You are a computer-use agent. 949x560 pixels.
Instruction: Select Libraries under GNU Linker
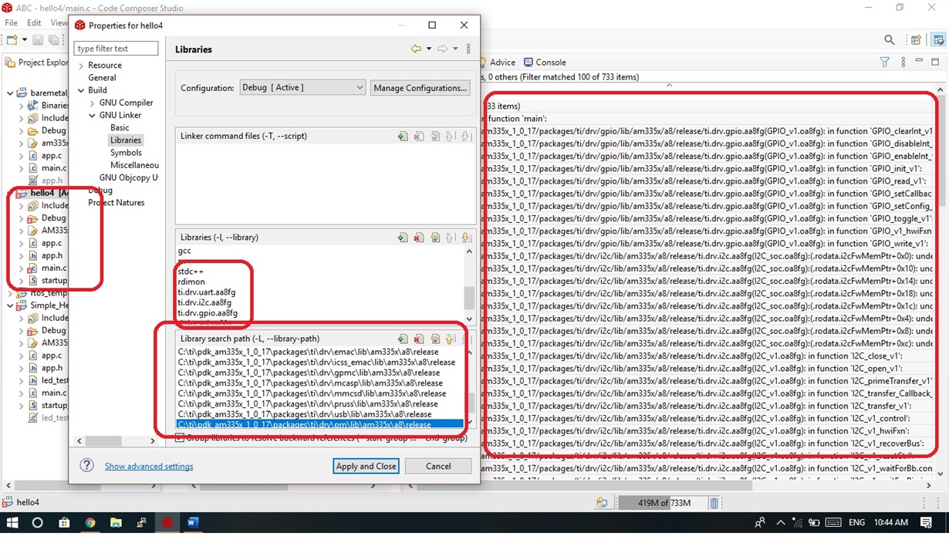[x=126, y=140]
